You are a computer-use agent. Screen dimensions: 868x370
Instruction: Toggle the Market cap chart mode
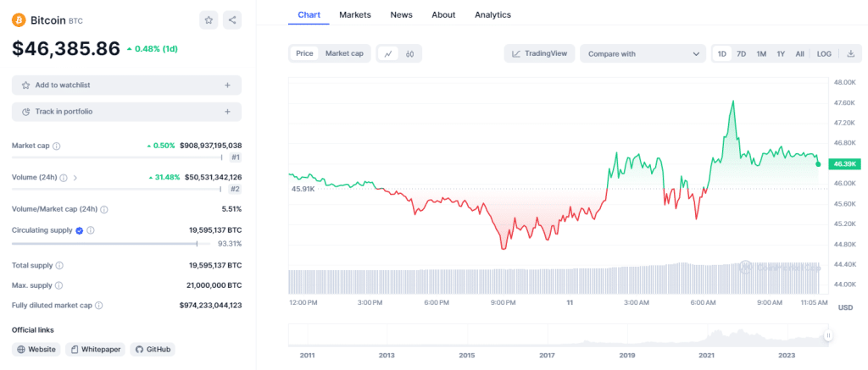point(344,53)
